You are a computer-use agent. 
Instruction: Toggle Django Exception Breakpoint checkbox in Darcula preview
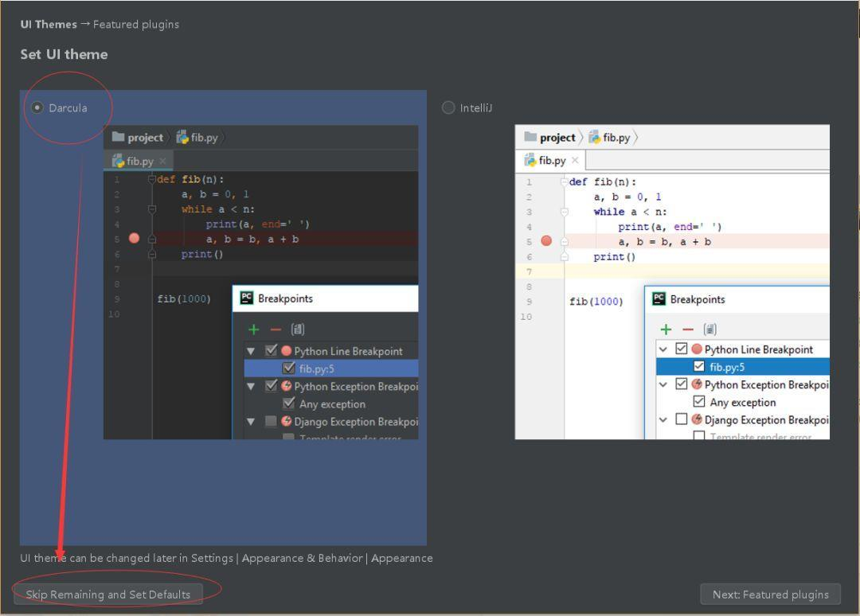(x=271, y=421)
